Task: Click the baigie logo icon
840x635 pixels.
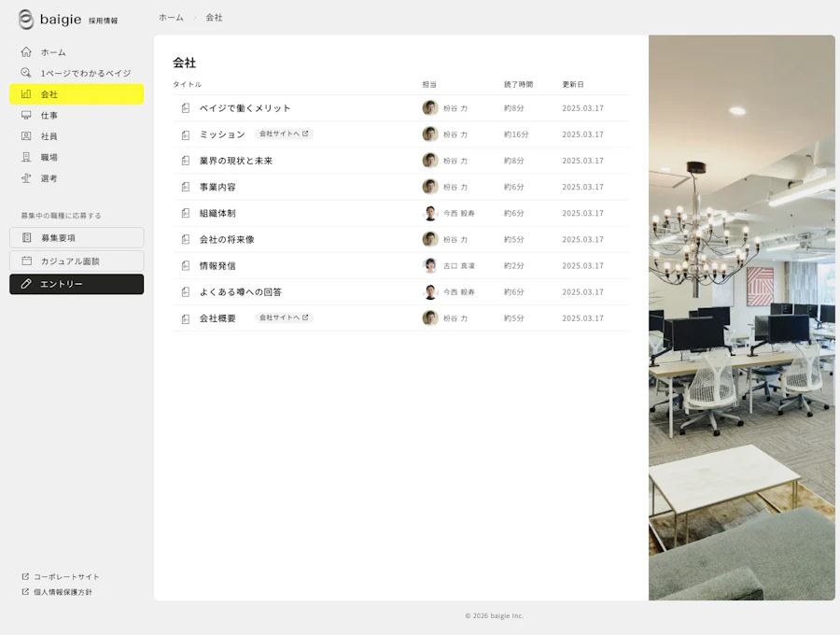Action: (26, 20)
